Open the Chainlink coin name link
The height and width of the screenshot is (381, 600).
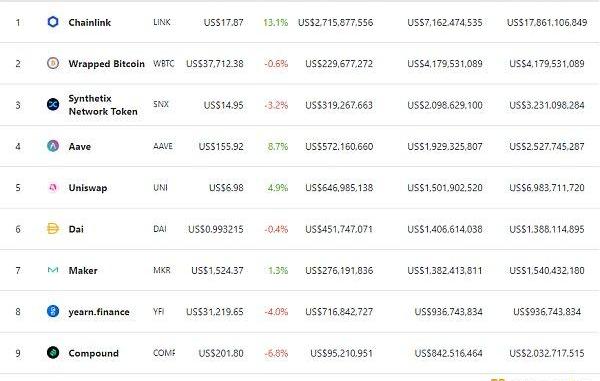coord(90,23)
